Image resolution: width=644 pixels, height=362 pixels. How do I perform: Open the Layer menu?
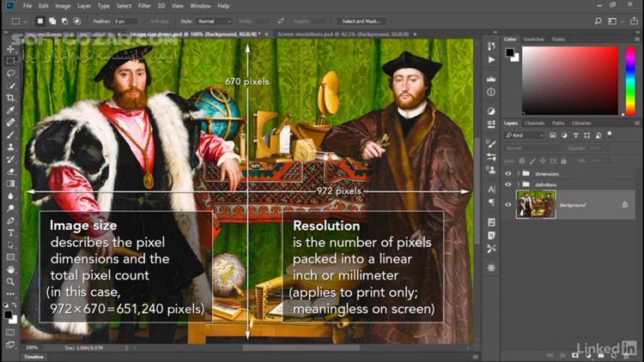[84, 6]
